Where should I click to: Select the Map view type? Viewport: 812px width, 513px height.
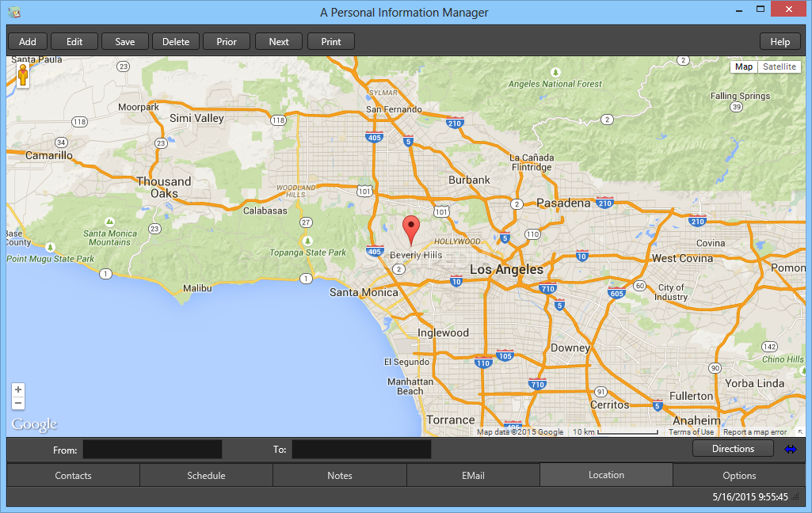744,66
